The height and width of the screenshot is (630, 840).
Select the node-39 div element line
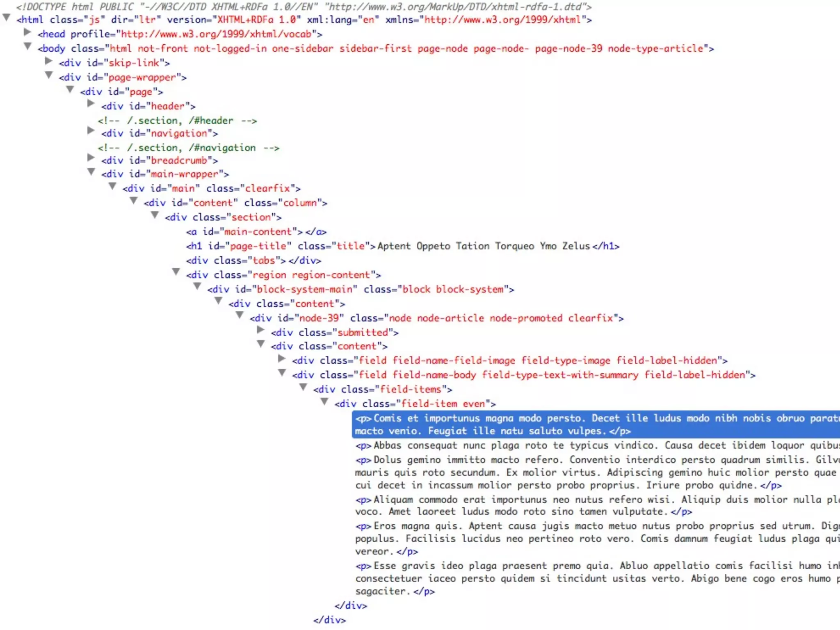click(436, 318)
